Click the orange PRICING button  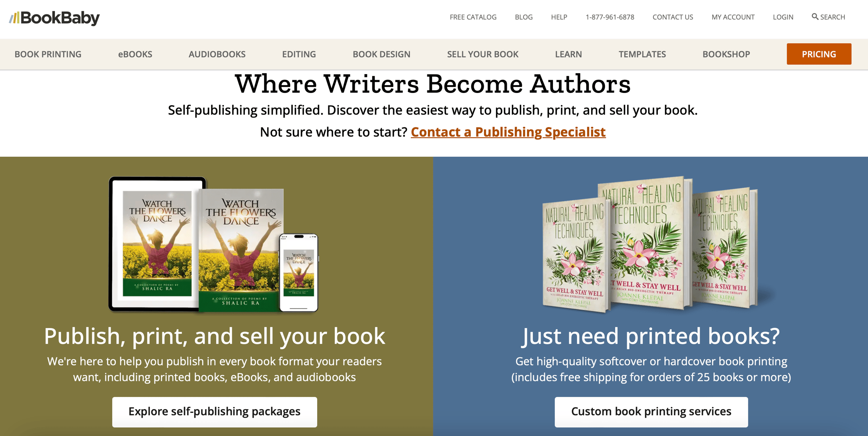(819, 54)
